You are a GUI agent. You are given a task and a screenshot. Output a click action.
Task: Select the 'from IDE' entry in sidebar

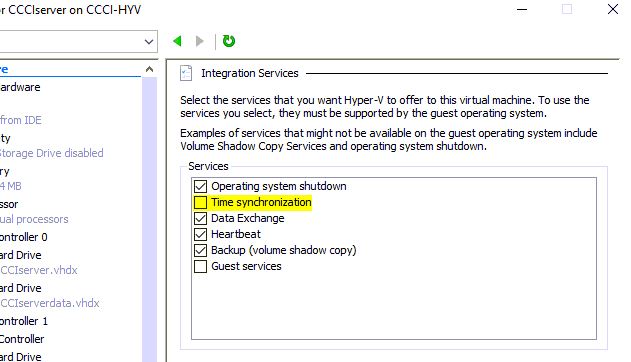[x=21, y=120]
